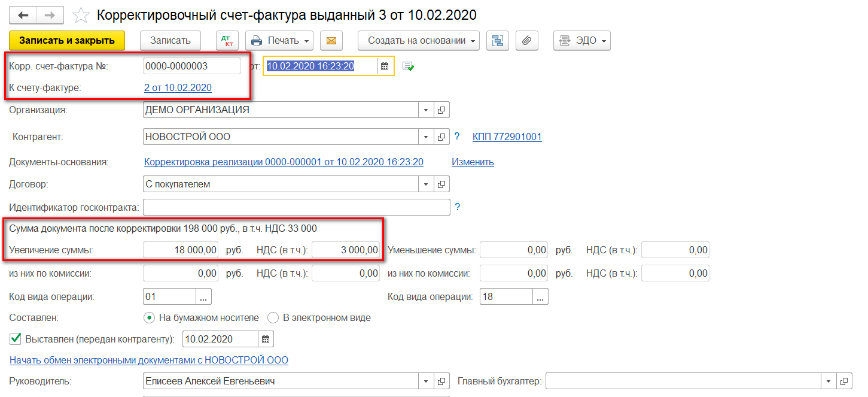Expand the Руководитель dropdown list
Screen dimensions: 868x397
(x=426, y=381)
